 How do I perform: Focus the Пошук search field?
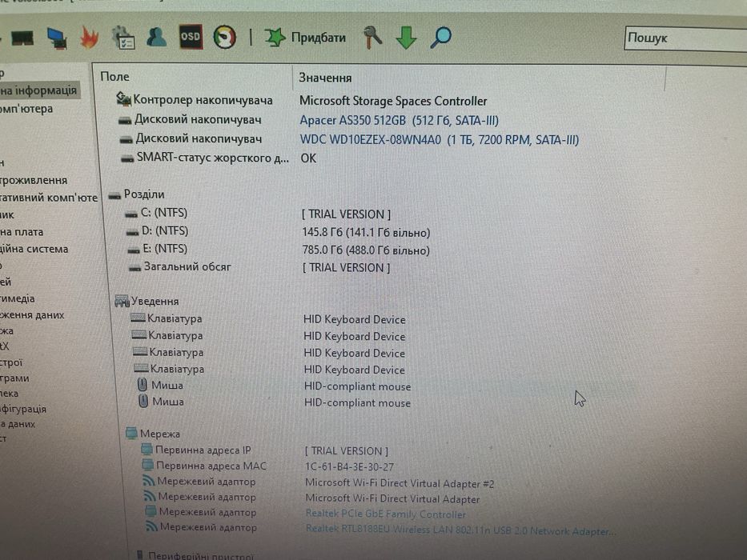point(685,38)
